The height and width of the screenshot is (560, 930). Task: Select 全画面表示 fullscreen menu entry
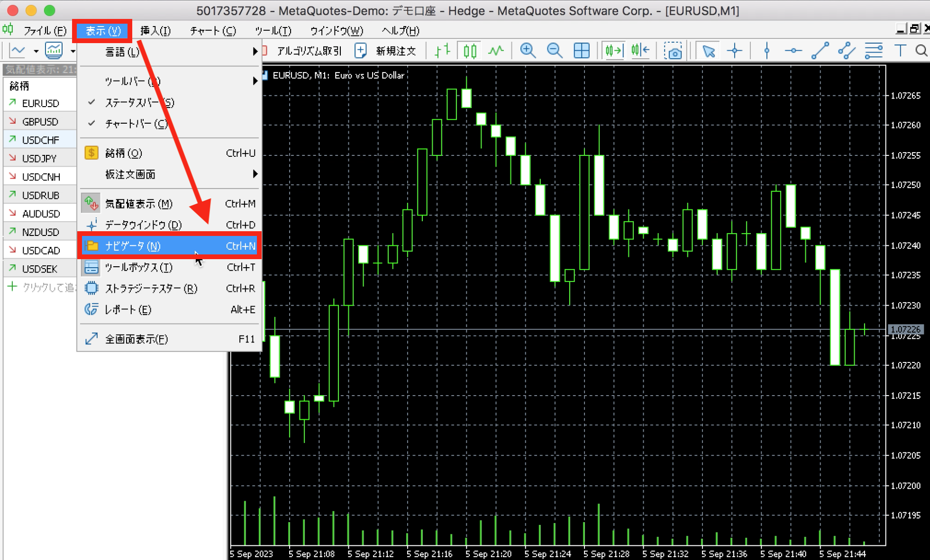tap(170, 339)
